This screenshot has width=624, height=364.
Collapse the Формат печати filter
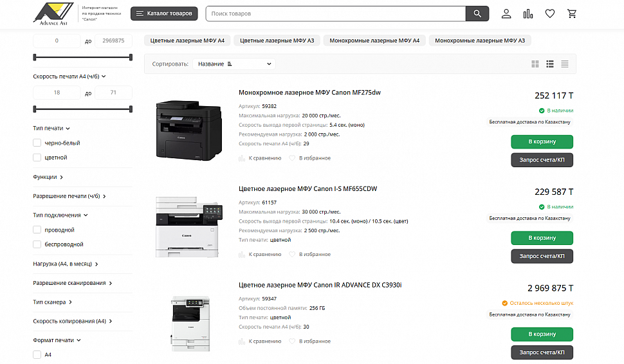pos(57,341)
